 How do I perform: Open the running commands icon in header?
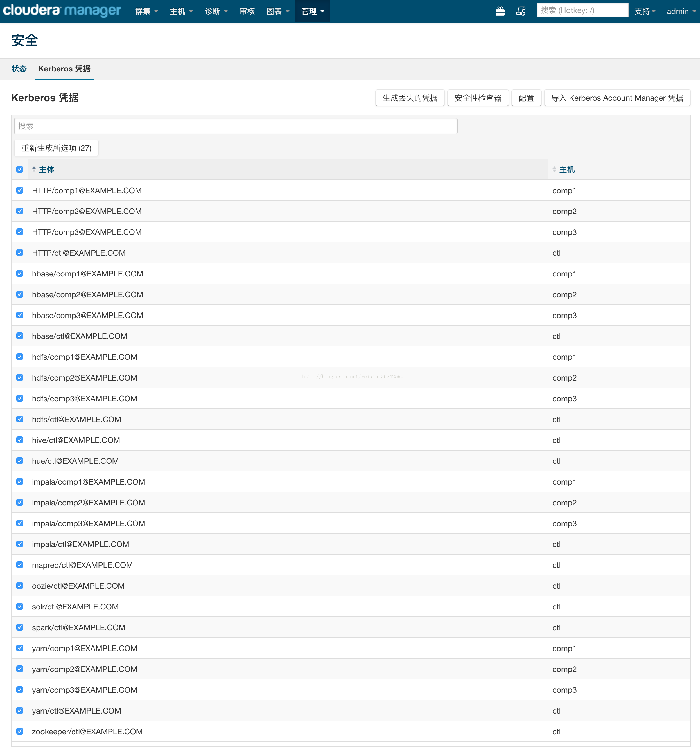(x=520, y=11)
